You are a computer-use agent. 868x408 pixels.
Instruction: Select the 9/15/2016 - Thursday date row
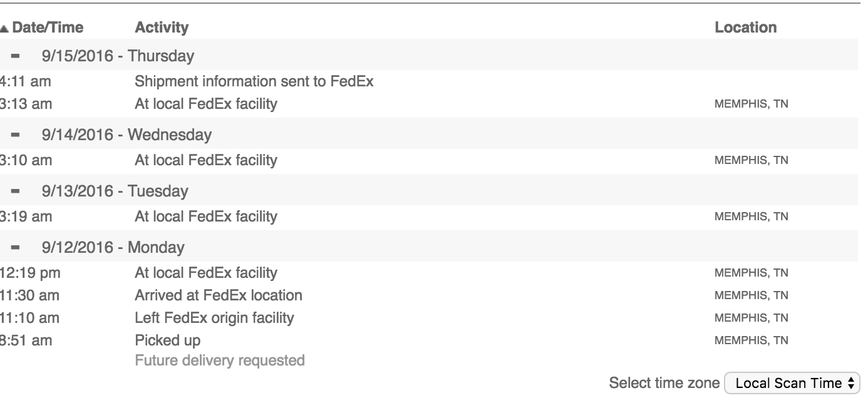429,56
